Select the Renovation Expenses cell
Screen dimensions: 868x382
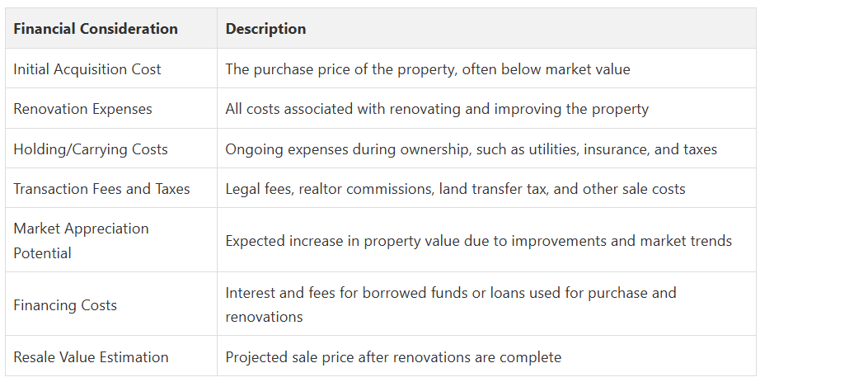click(x=82, y=109)
